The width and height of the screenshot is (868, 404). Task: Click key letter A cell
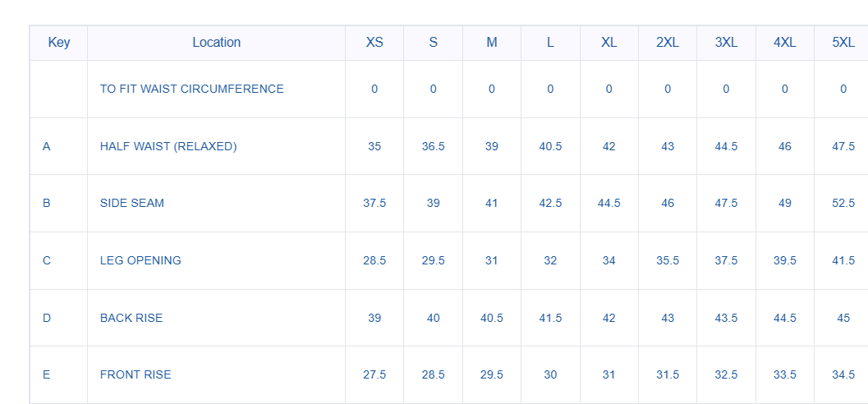pos(47,146)
